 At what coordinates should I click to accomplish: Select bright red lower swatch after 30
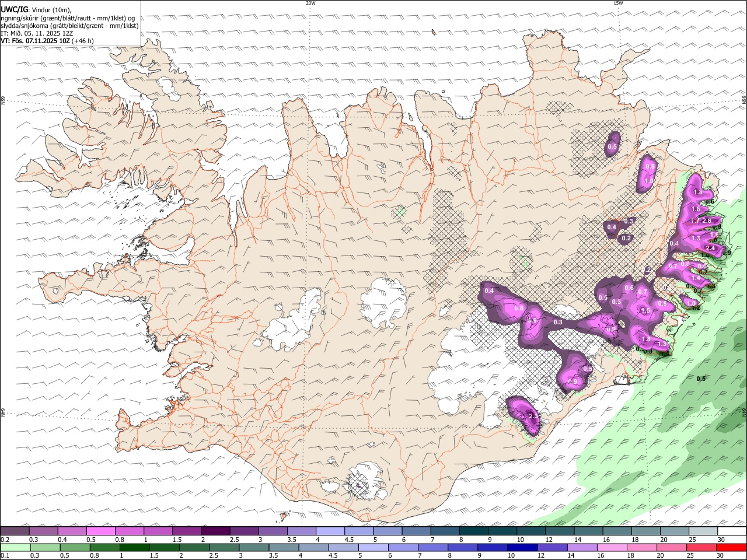click(732, 547)
